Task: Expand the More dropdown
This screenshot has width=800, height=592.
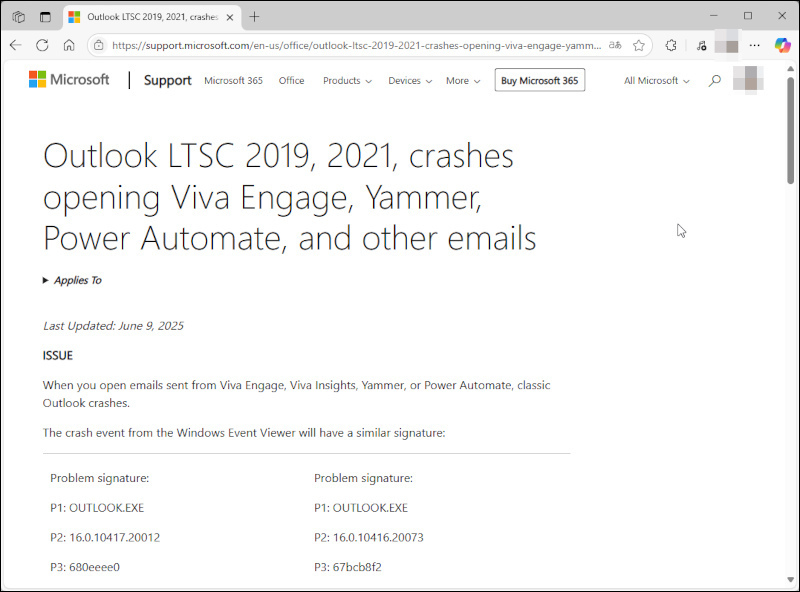Action: [463, 81]
